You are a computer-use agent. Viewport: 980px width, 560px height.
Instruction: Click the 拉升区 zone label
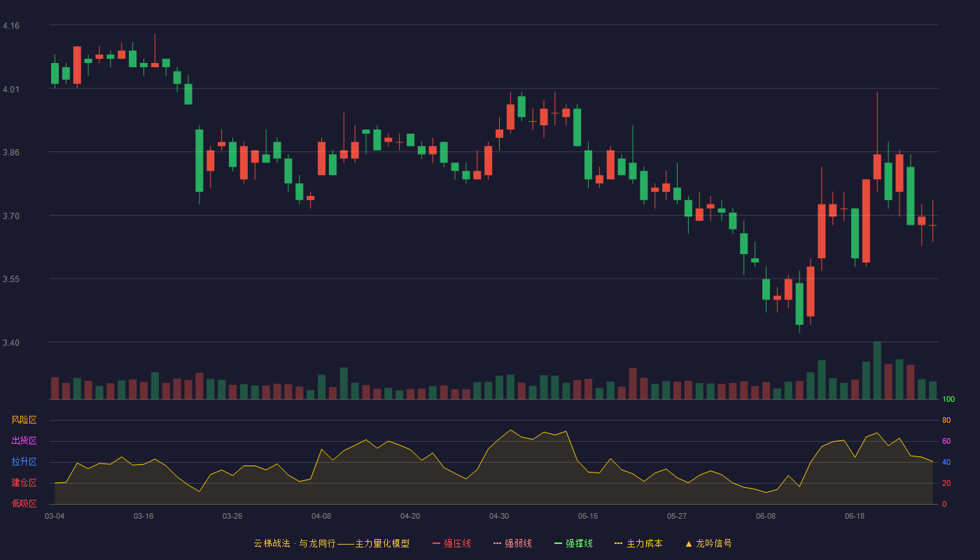click(x=24, y=462)
